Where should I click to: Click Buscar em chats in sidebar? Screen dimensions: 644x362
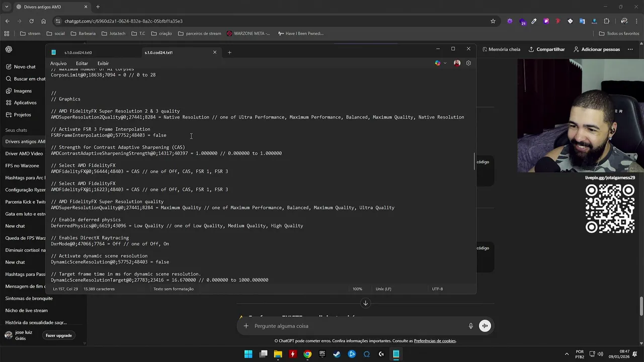click(24, 78)
